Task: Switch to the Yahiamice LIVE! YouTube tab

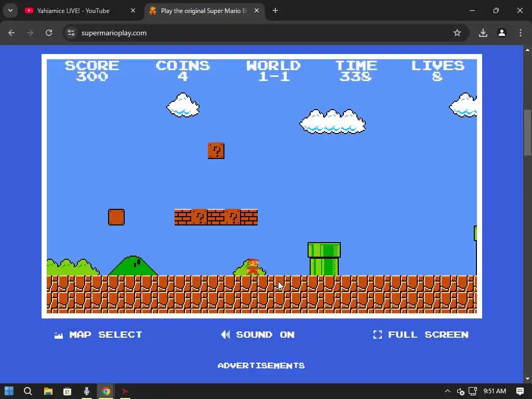Action: click(73, 11)
